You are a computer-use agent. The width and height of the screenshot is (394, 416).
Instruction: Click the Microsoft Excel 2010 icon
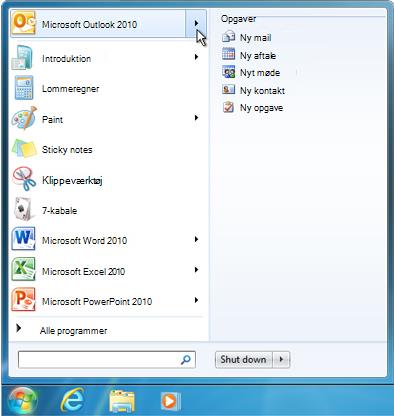23,270
